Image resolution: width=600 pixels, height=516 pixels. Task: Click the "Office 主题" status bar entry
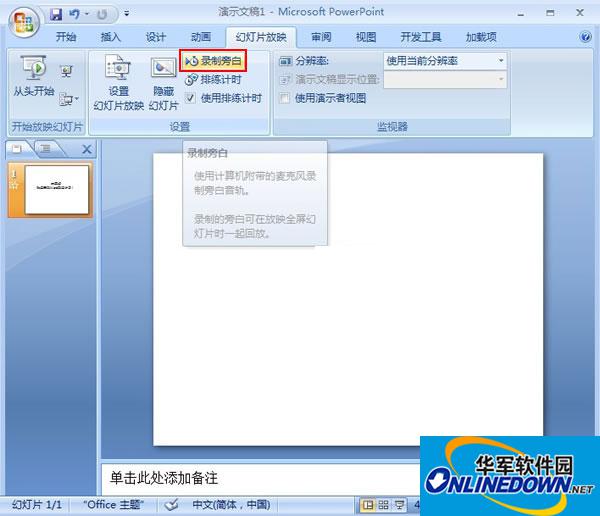coord(113,505)
